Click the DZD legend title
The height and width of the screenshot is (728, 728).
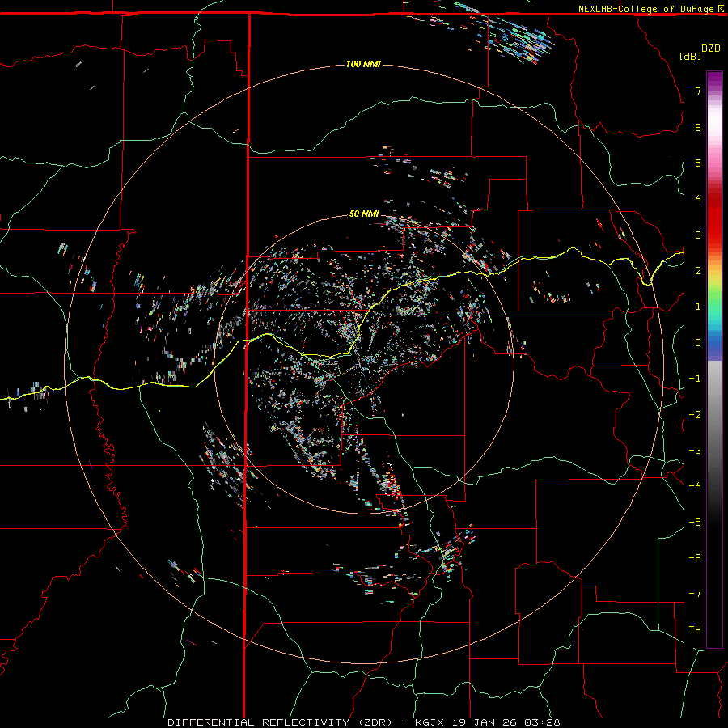coord(711,49)
